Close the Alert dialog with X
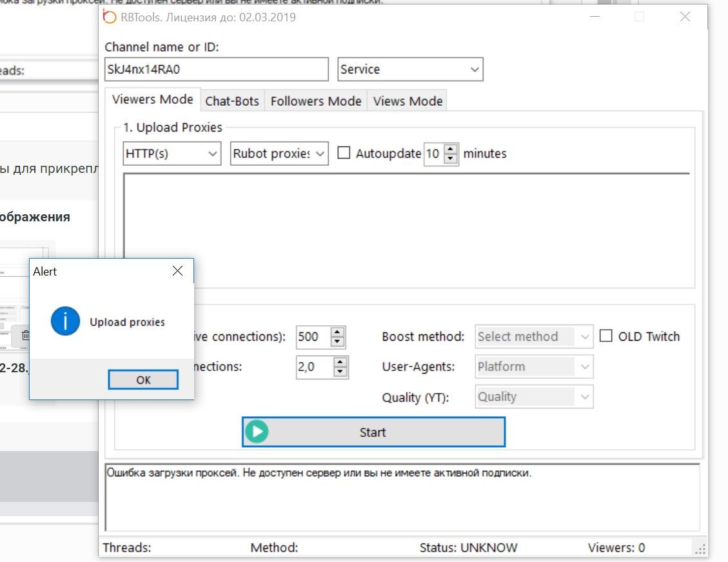The width and height of the screenshot is (728, 562). point(178,272)
